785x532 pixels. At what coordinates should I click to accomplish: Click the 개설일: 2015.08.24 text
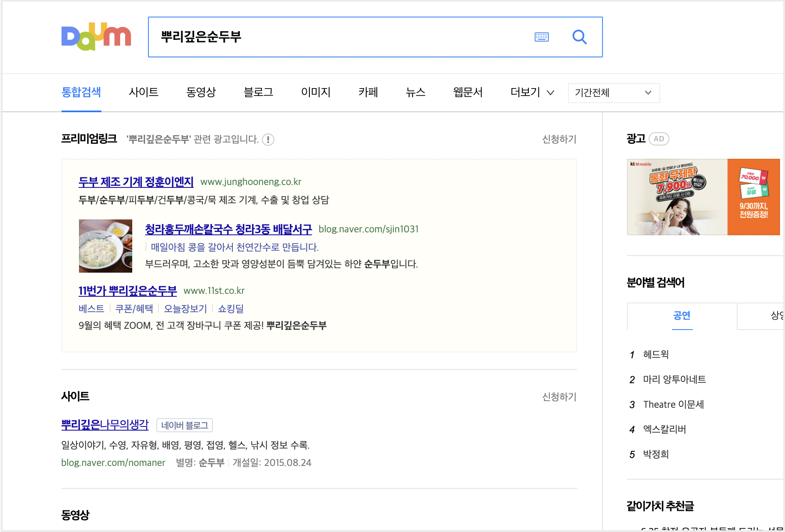click(x=272, y=463)
